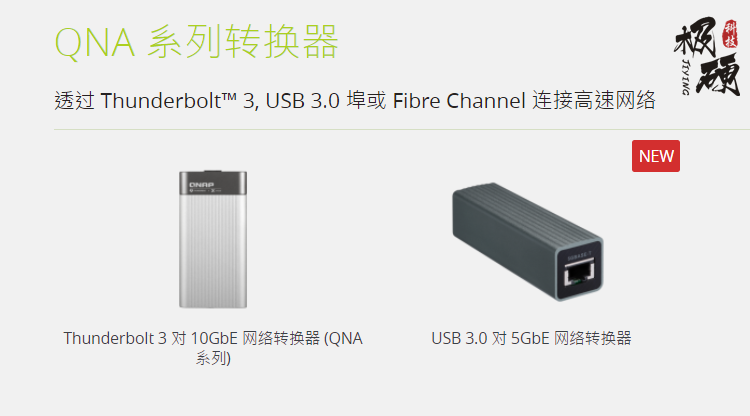This screenshot has height=416, width=750.
Task: Click USB 3.0 in the subtitle line
Action: 302,101
